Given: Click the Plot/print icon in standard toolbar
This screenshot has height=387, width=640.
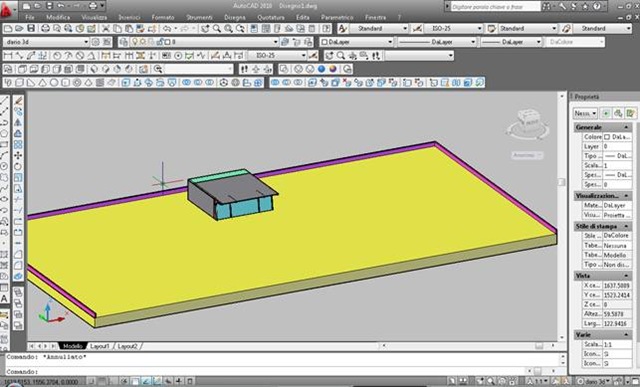Looking at the screenshot, I should point(45,29).
